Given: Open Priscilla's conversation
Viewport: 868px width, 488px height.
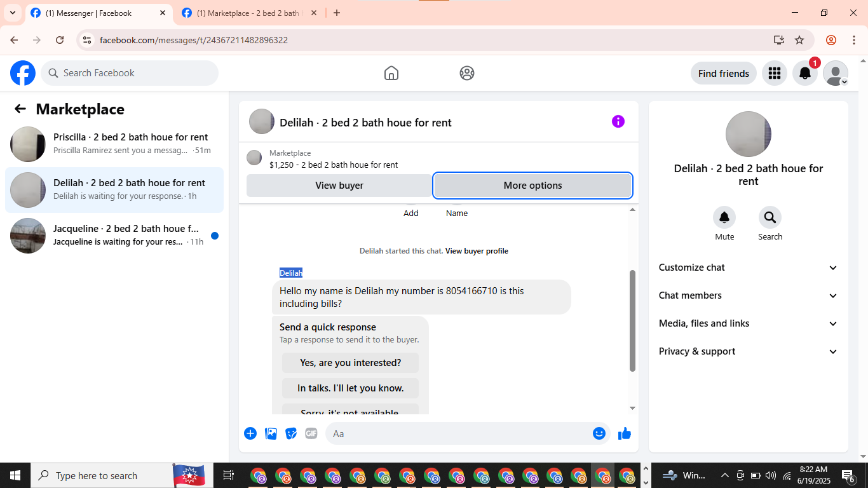Looking at the screenshot, I should [x=114, y=144].
